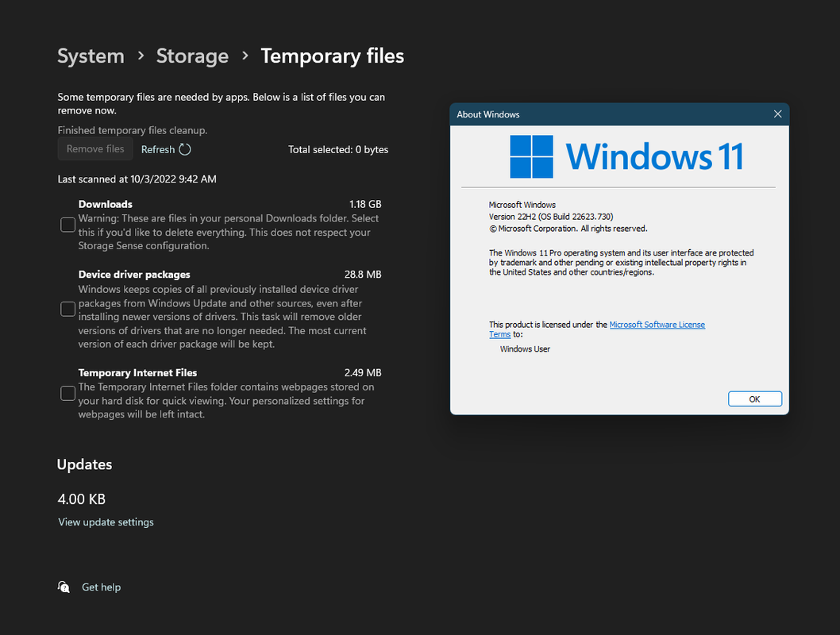
Task: Click the Get help chat icon
Action: pyautogui.click(x=64, y=587)
